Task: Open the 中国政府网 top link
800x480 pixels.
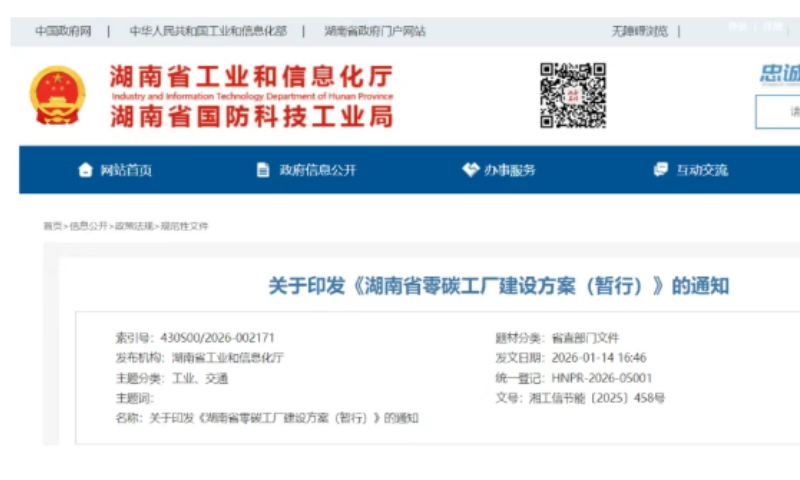Action: click(x=63, y=31)
